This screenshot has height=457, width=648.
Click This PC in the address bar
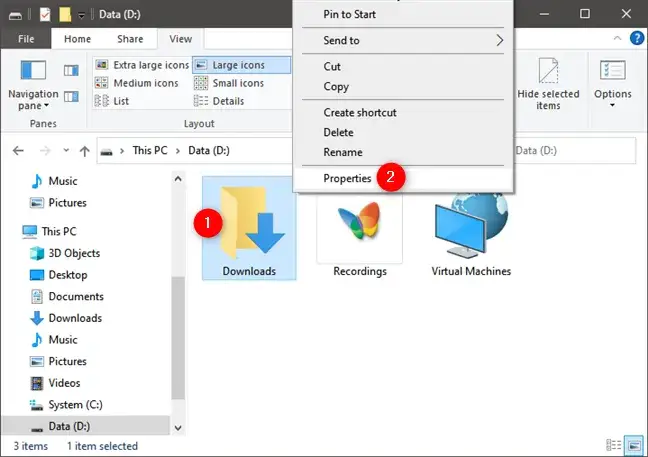150,150
